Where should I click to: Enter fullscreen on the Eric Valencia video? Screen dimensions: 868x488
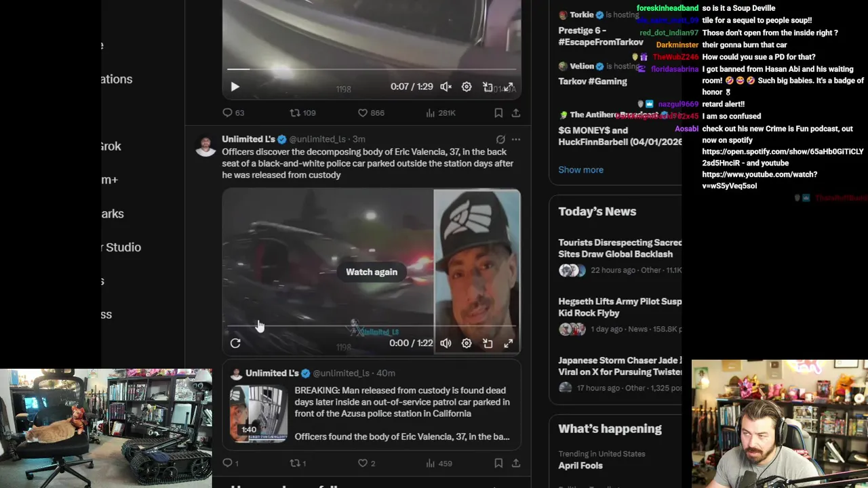click(509, 343)
